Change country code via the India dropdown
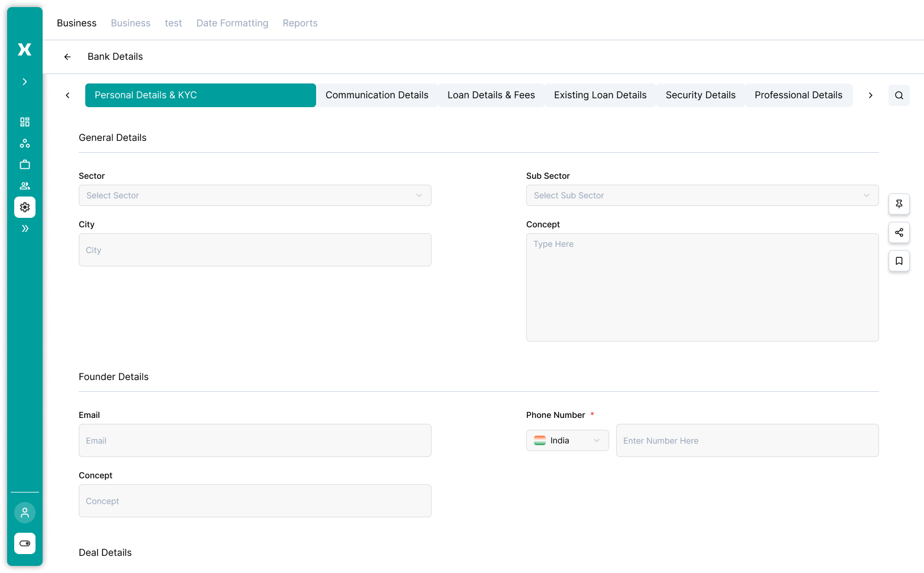 pos(566,440)
